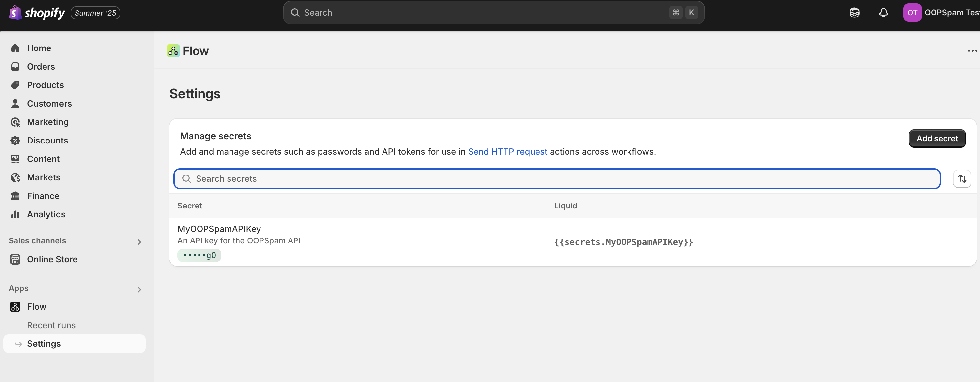Open the notifications bell
The height and width of the screenshot is (382, 980).
pyautogui.click(x=883, y=13)
